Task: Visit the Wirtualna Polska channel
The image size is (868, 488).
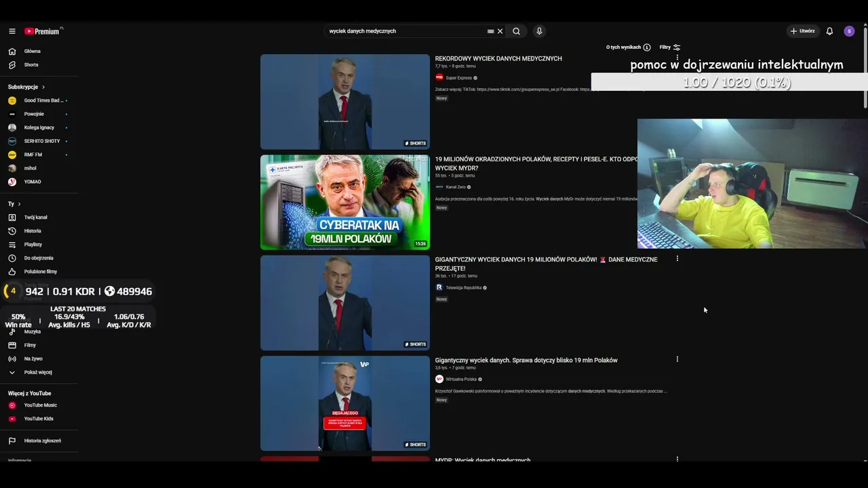Action: click(461, 380)
